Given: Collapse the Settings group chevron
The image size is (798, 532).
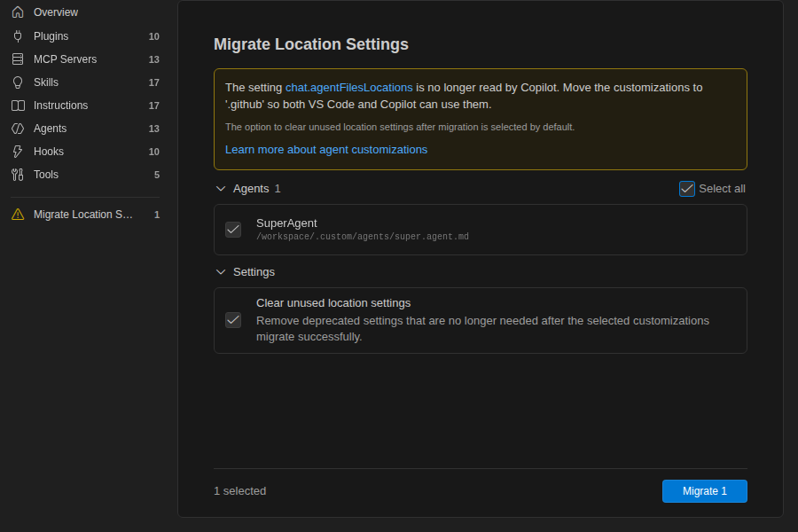Looking at the screenshot, I should tap(221, 272).
